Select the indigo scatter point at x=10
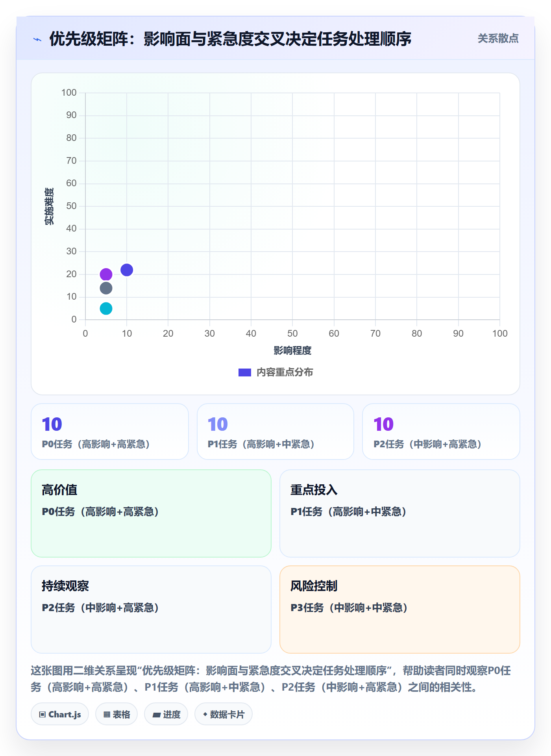The width and height of the screenshot is (551, 756). [127, 270]
